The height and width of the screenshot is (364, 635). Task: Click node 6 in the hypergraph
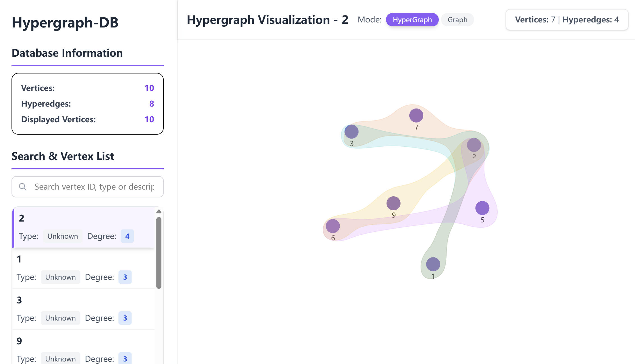coord(333,226)
